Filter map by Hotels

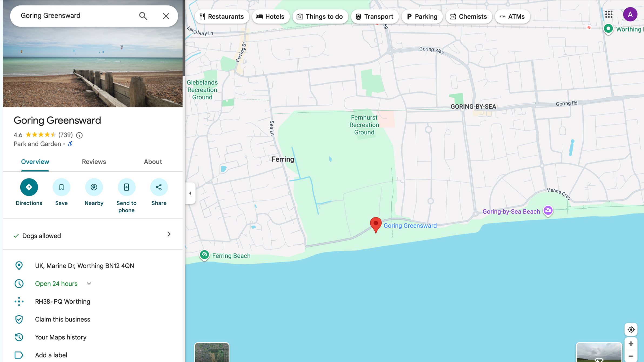270,16
